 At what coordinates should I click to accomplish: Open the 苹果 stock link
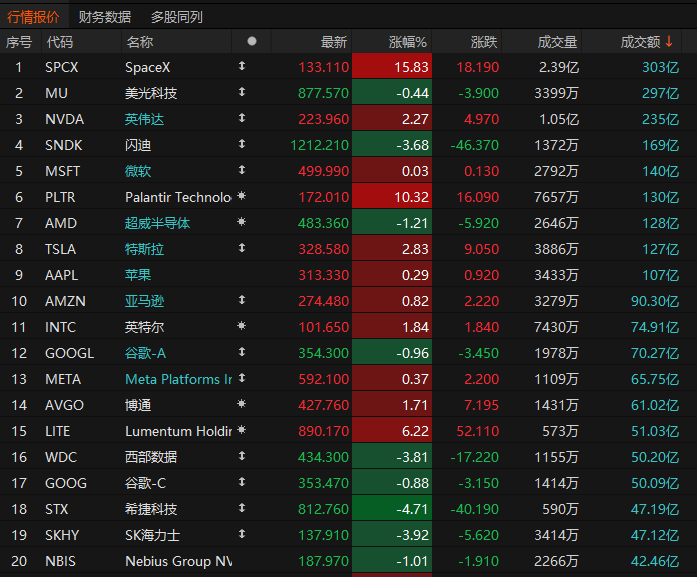point(138,275)
